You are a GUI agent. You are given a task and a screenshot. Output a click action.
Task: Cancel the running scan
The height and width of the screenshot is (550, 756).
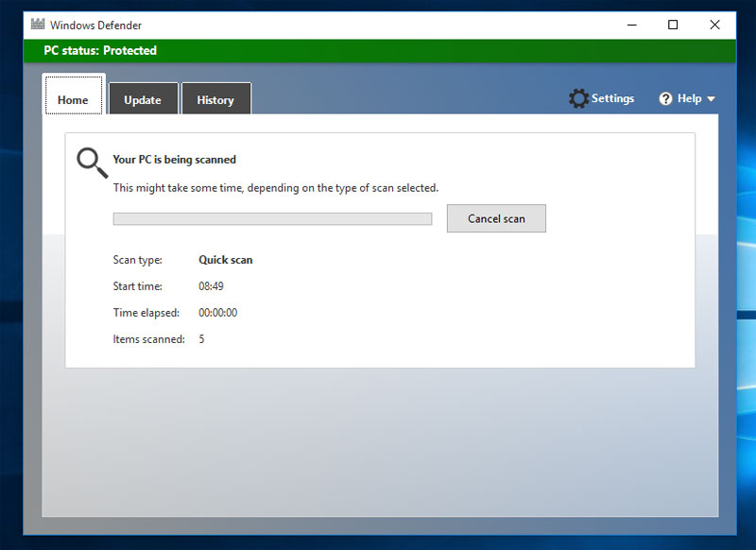click(496, 218)
